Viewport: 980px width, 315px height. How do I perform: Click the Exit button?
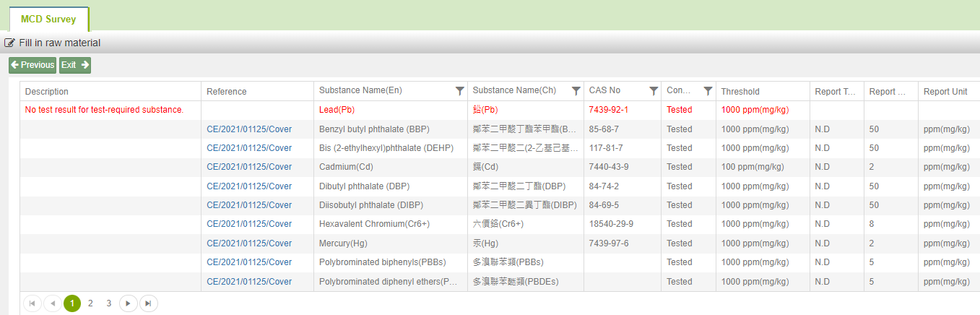point(75,65)
